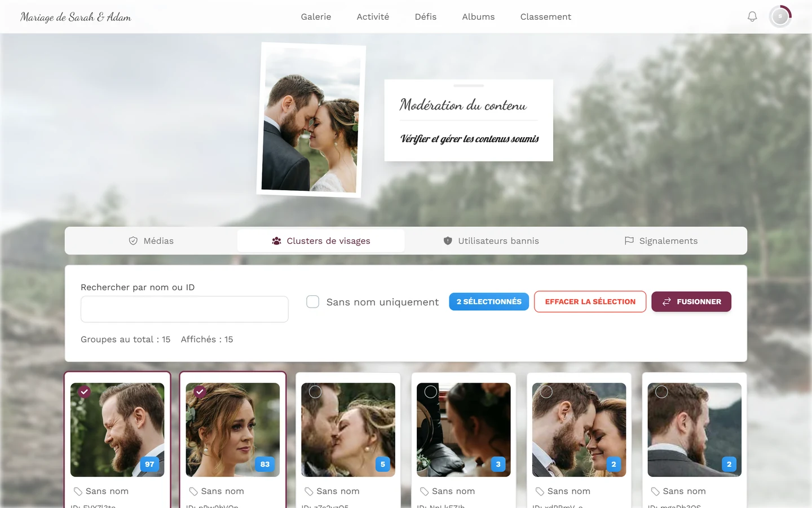
Task: Click the blue 83 count badge
Action: pyautogui.click(x=265, y=464)
